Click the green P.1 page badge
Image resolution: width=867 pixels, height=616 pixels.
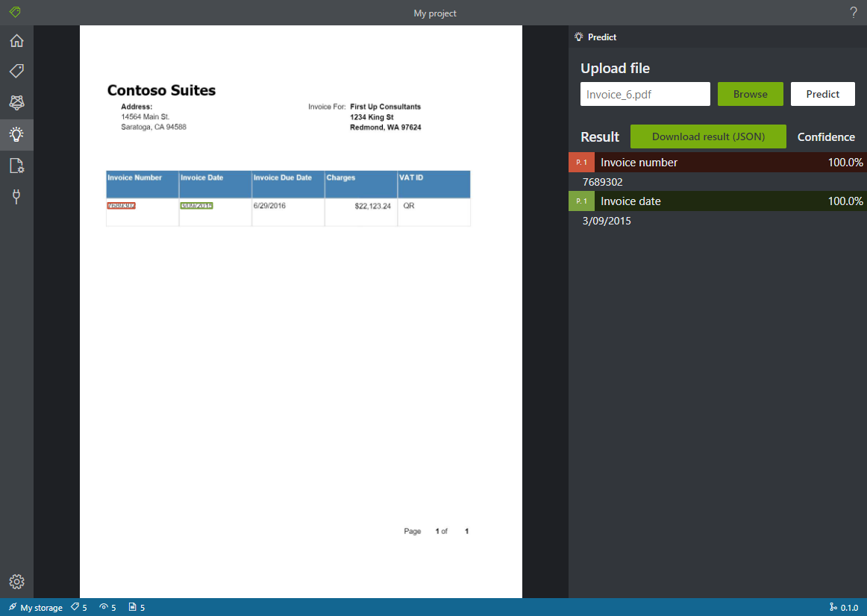click(x=582, y=201)
